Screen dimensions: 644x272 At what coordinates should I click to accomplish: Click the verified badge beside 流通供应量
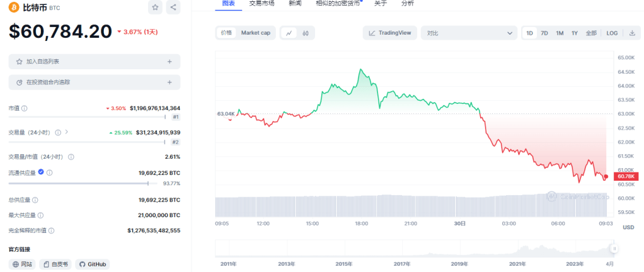click(x=41, y=172)
